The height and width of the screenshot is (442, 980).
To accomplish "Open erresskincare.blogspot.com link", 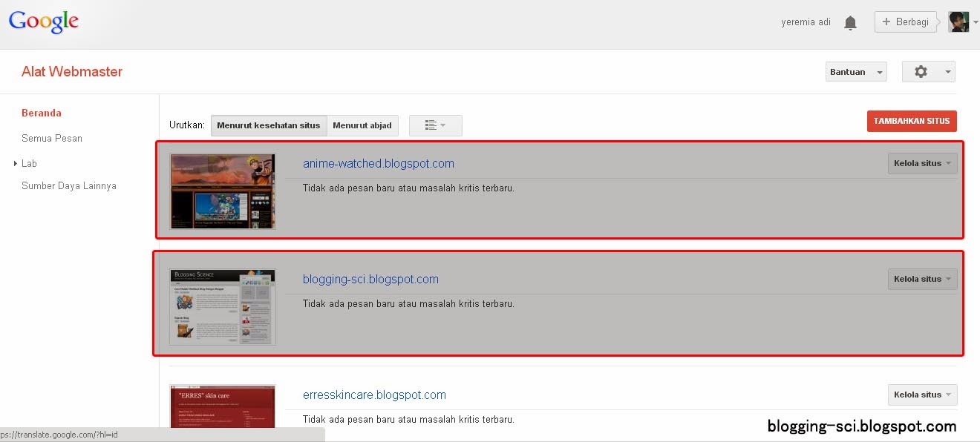I will (x=374, y=395).
